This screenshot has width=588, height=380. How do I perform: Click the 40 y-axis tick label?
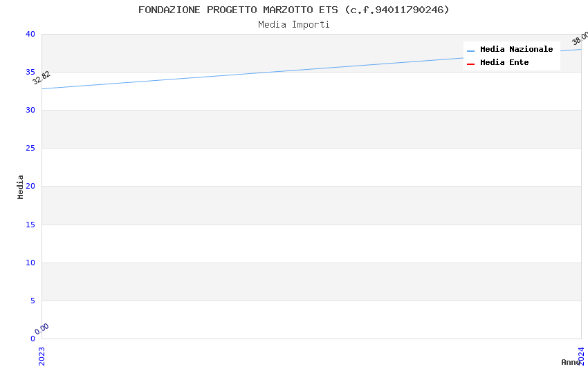pos(30,35)
